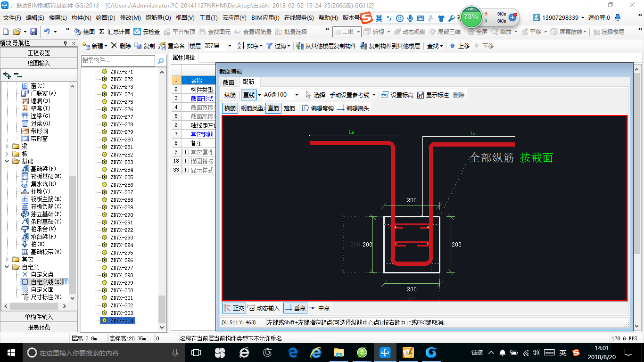Click 删除 in component toolbar

[x=121, y=46]
